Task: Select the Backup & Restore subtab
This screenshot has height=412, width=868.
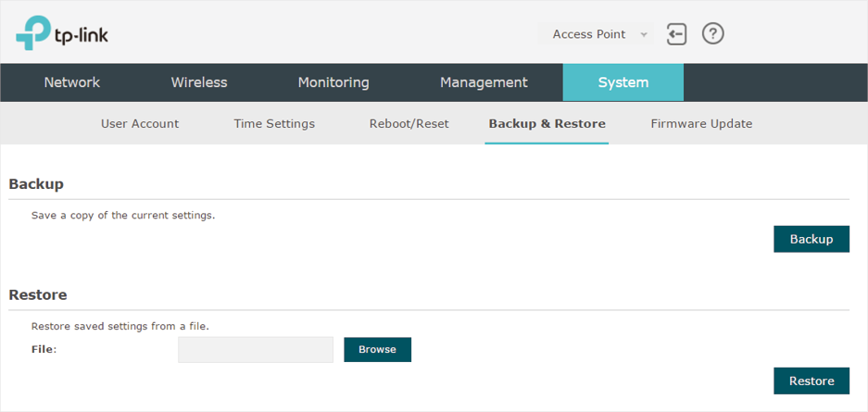Action: [547, 124]
